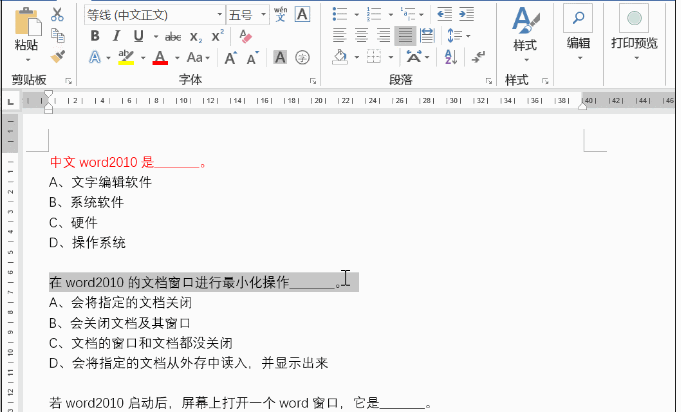Screen dimensions: 681x412
Task: Open the 编辑 editing menu
Action: (x=578, y=33)
